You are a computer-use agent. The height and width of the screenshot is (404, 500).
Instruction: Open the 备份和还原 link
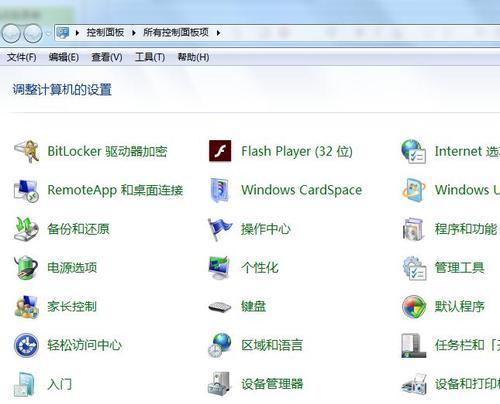pyautogui.click(x=78, y=229)
